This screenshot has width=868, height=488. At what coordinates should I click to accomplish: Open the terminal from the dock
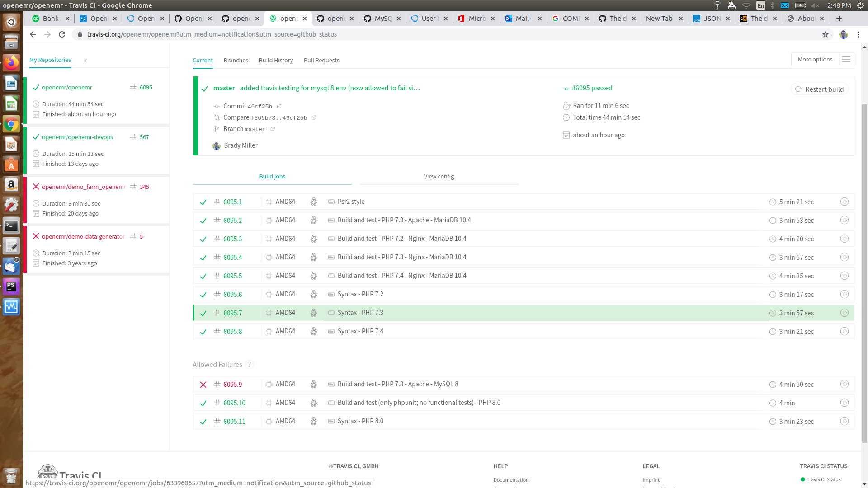click(11, 225)
